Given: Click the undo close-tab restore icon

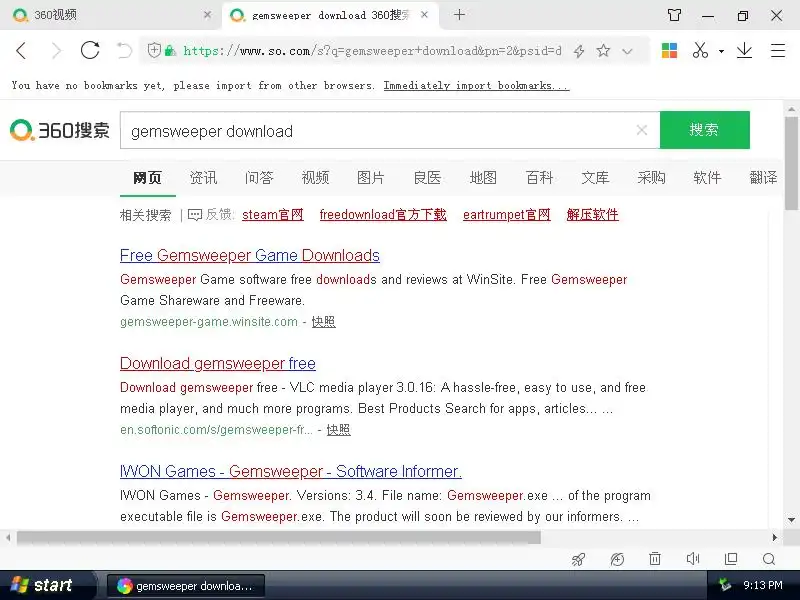Looking at the screenshot, I should [124, 51].
